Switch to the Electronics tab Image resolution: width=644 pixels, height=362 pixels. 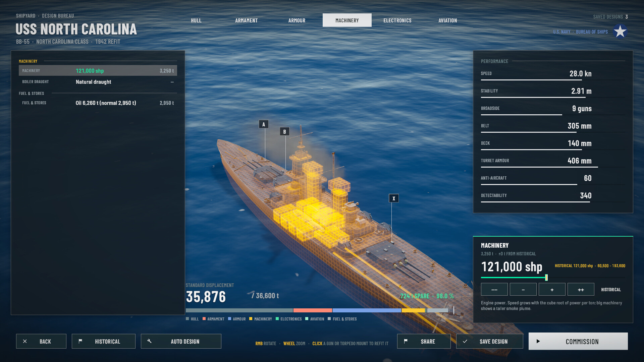[x=397, y=20]
